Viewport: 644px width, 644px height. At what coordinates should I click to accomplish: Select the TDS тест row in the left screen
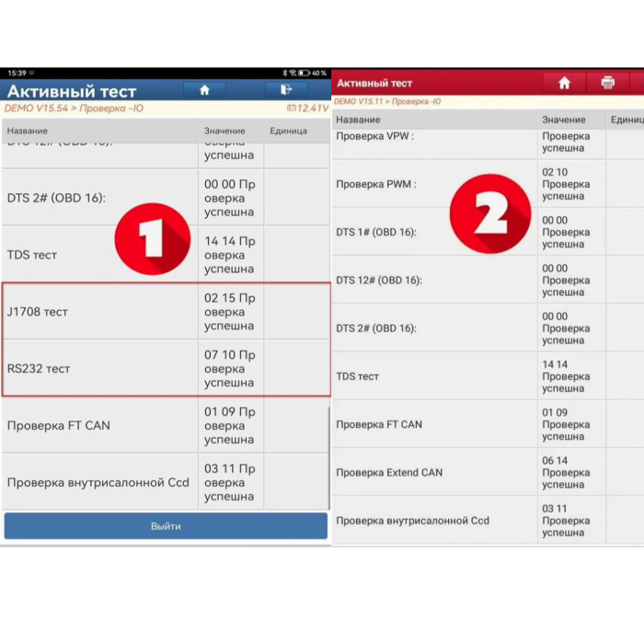coord(166,254)
